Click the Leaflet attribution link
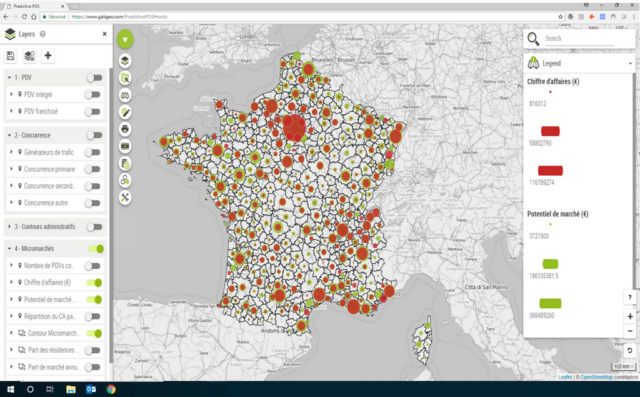The height and width of the screenshot is (397, 640). coord(565,377)
